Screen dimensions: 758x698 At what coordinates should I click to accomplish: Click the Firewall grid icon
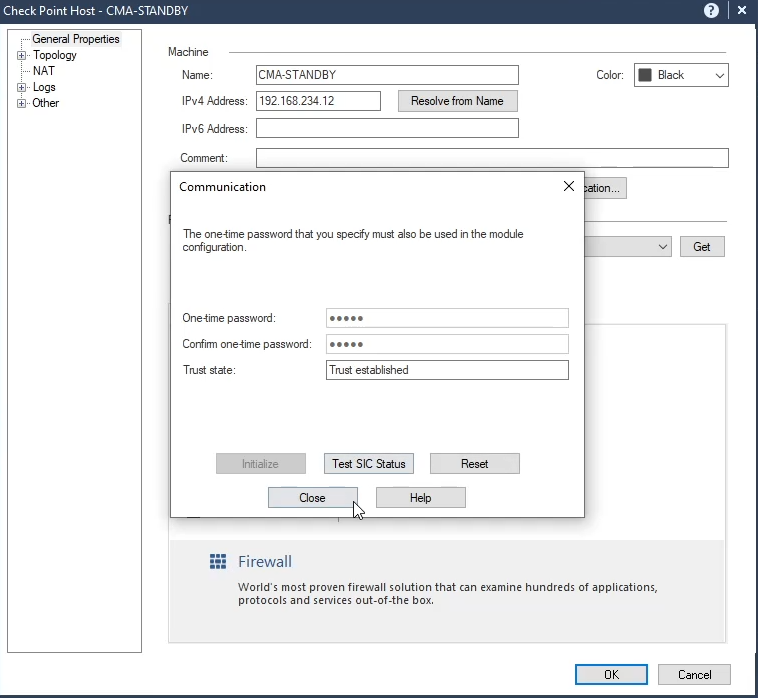218,562
